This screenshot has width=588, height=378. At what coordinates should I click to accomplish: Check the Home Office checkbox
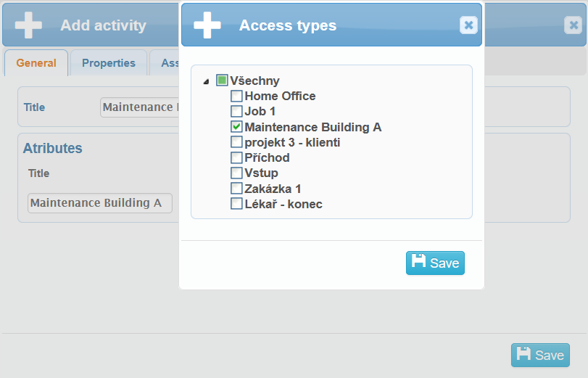(236, 96)
